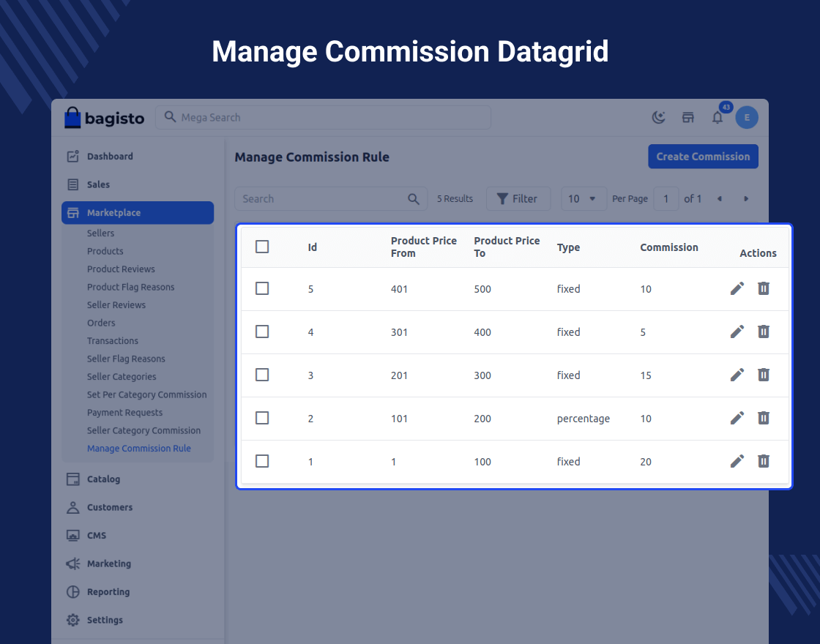
Task: Sort by Product Price From header
Action: pyautogui.click(x=424, y=247)
